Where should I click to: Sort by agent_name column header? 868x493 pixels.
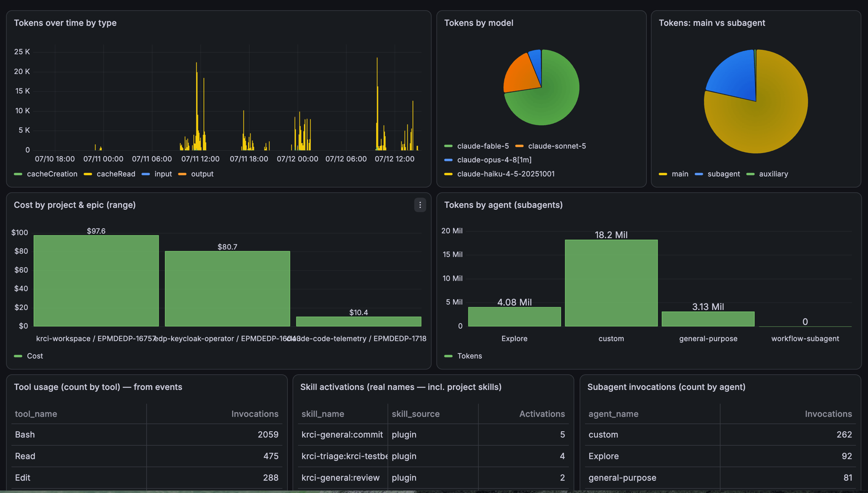[x=613, y=414]
